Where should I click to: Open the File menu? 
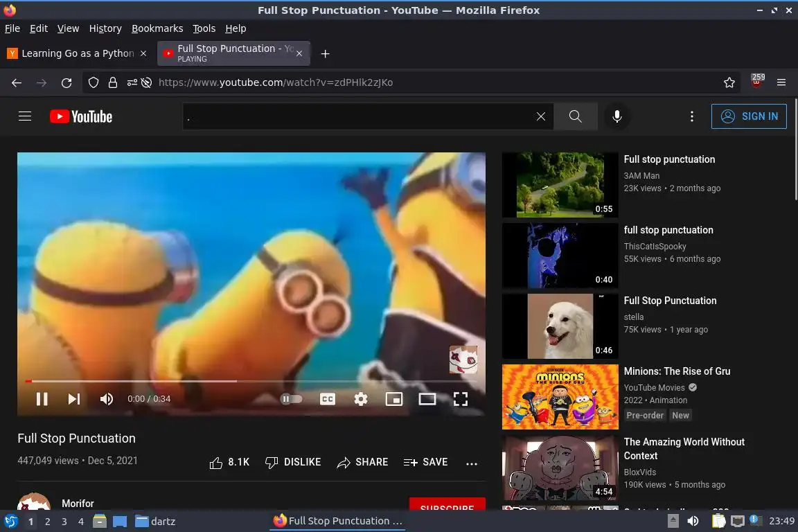coord(12,28)
